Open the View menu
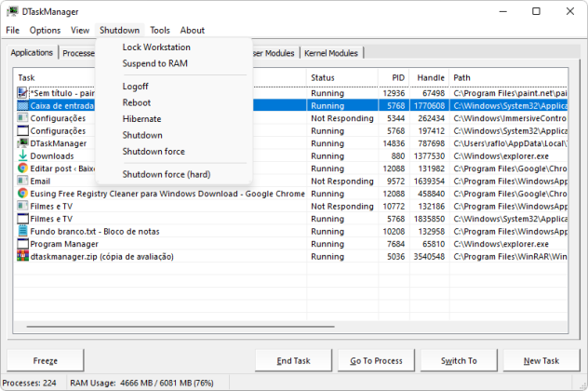The height and width of the screenshot is (391, 588). point(80,30)
